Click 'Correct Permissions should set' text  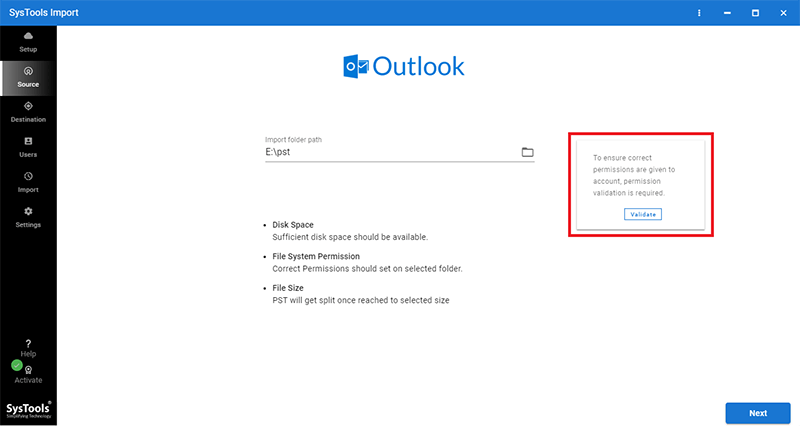(367, 268)
